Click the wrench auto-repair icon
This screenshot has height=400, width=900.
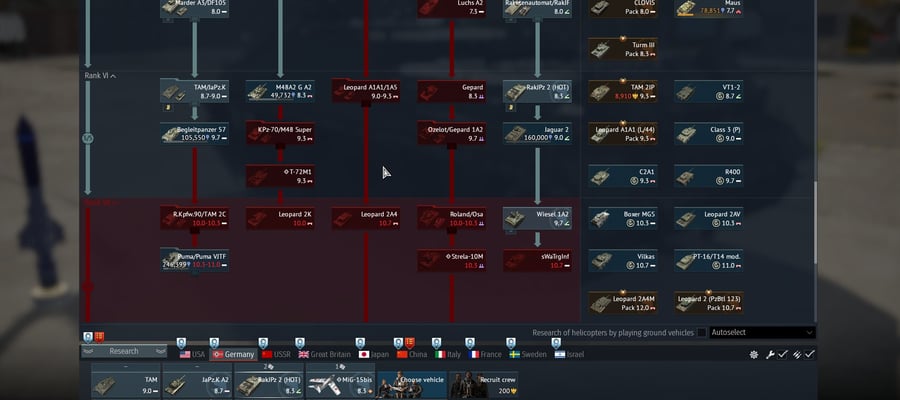(770, 355)
